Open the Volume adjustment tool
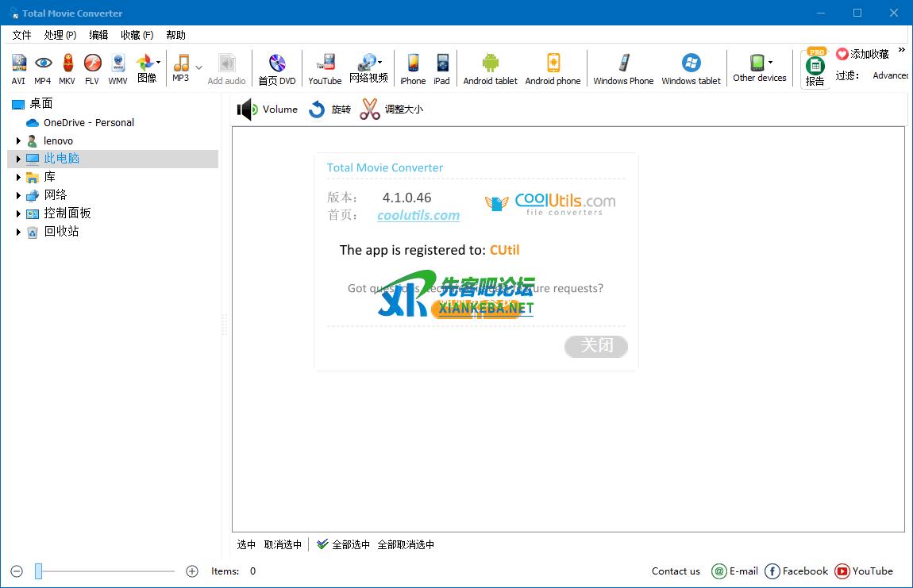This screenshot has height=588, width=913. (x=268, y=110)
